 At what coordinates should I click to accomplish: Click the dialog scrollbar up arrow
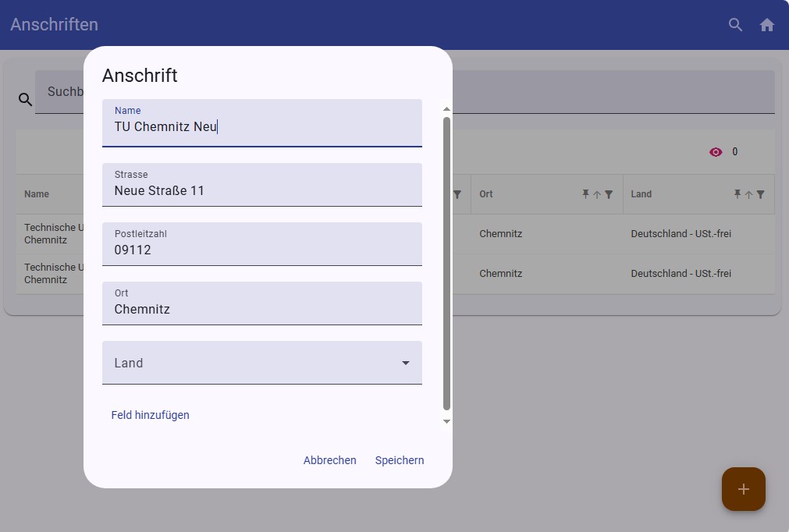coord(446,109)
